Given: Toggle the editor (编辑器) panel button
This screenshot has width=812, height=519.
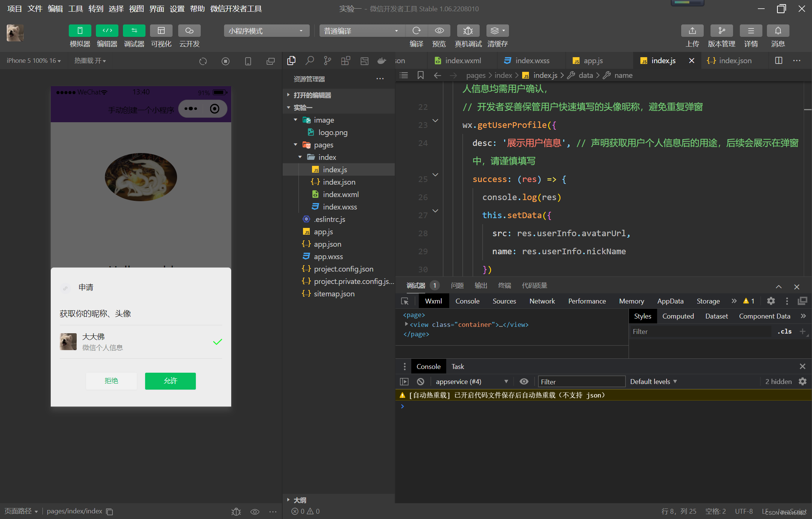Looking at the screenshot, I should (107, 31).
